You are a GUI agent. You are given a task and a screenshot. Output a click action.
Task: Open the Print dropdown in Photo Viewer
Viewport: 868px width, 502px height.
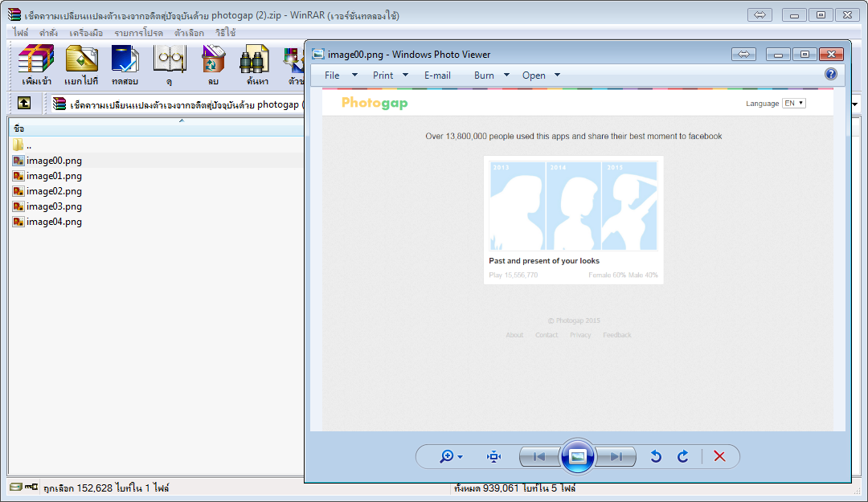[x=391, y=76]
